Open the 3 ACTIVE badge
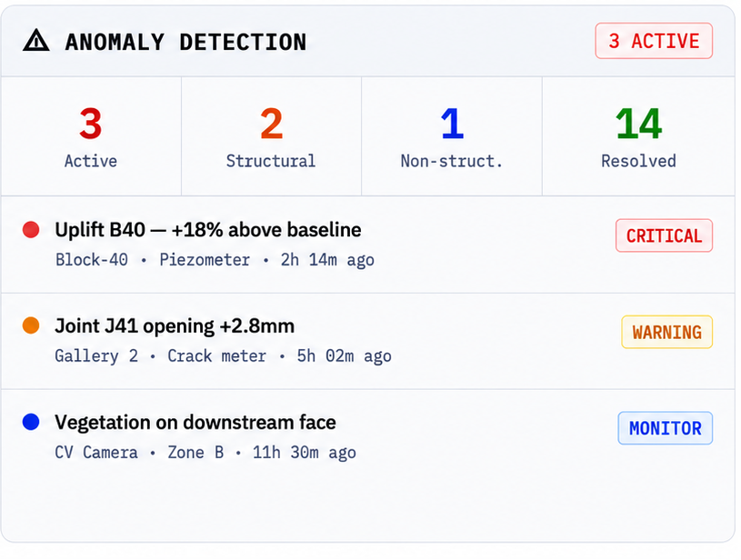The width and height of the screenshot is (741, 560). pos(654,41)
